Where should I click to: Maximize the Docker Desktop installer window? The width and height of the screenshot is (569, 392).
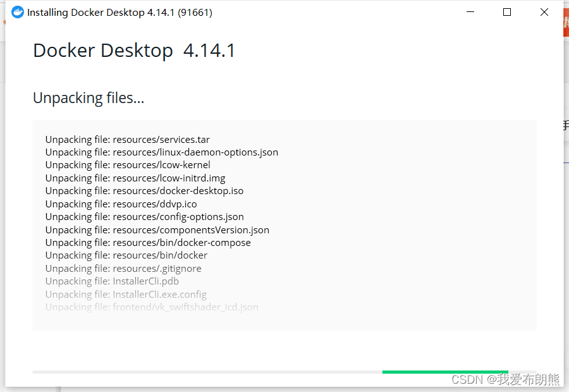[x=507, y=12]
